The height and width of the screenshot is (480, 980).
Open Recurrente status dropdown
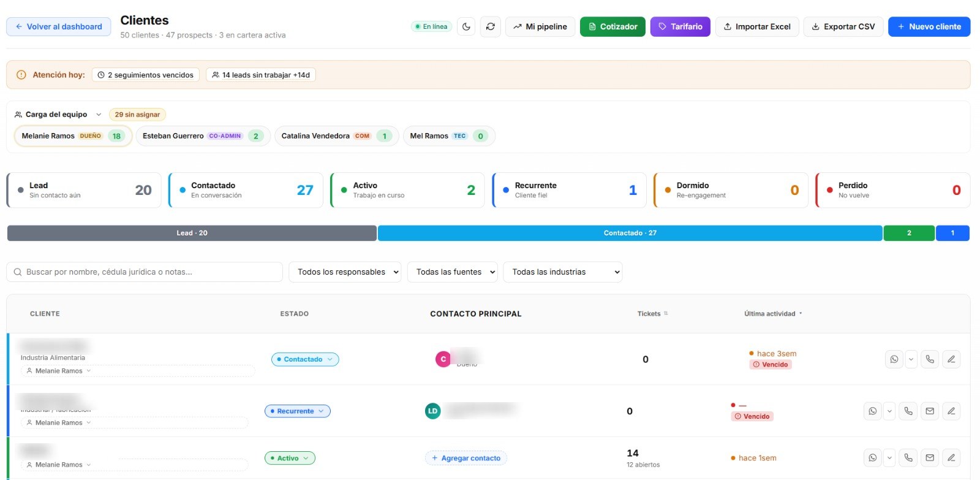[298, 411]
